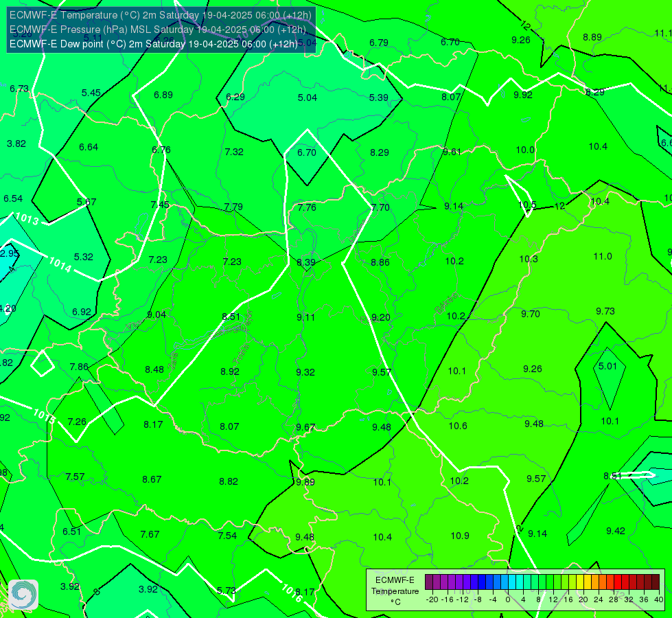The width and height of the screenshot is (672, 618).
Task: Click the 9.70 dew point value
Action: click(x=530, y=314)
